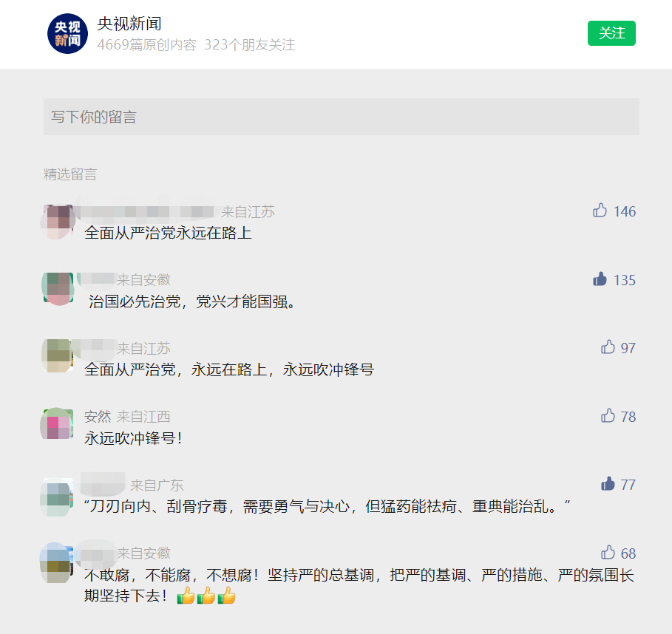This screenshot has height=634, width=672.
Task: Click the username 安然
Action: click(x=98, y=416)
